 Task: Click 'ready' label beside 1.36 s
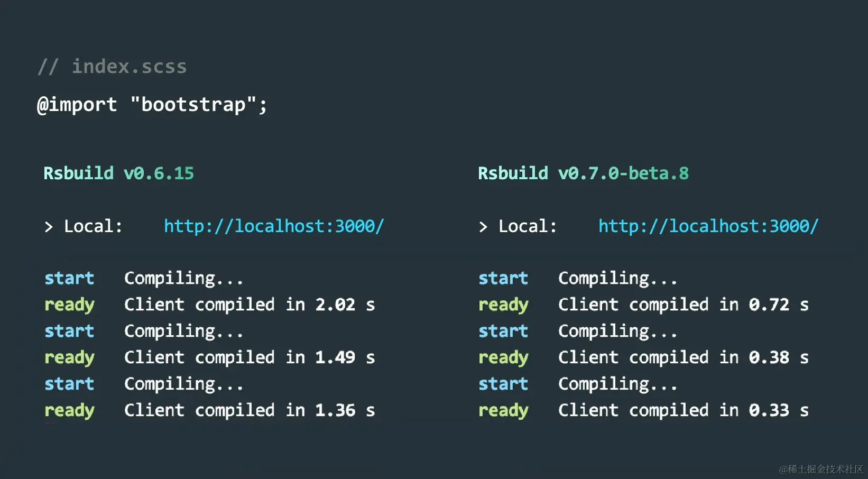(69, 411)
